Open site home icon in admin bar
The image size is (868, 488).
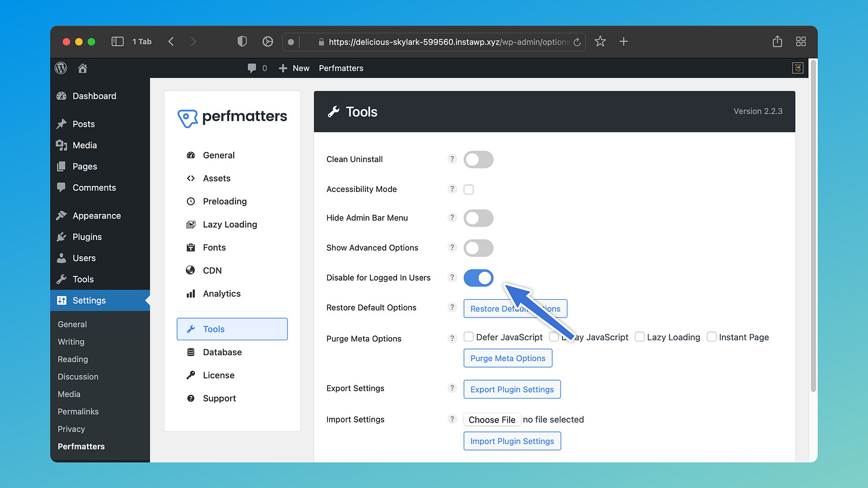pyautogui.click(x=82, y=68)
